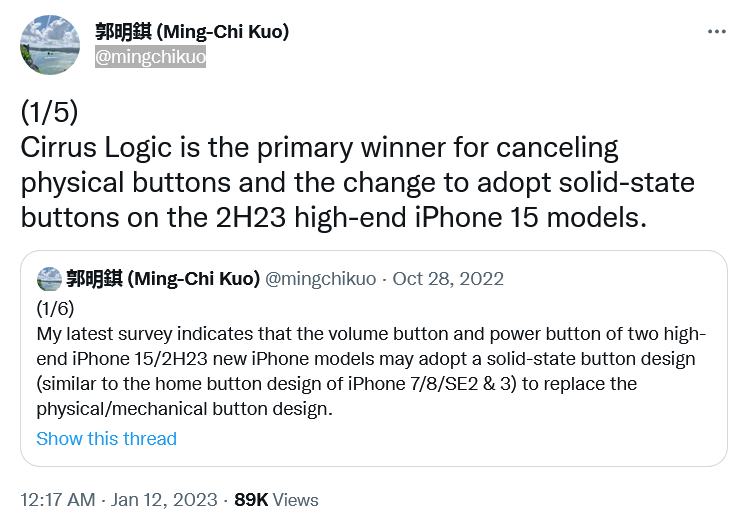Click 'physical/mechanical button design' quoted line
748x526 pixels.
tap(182, 409)
